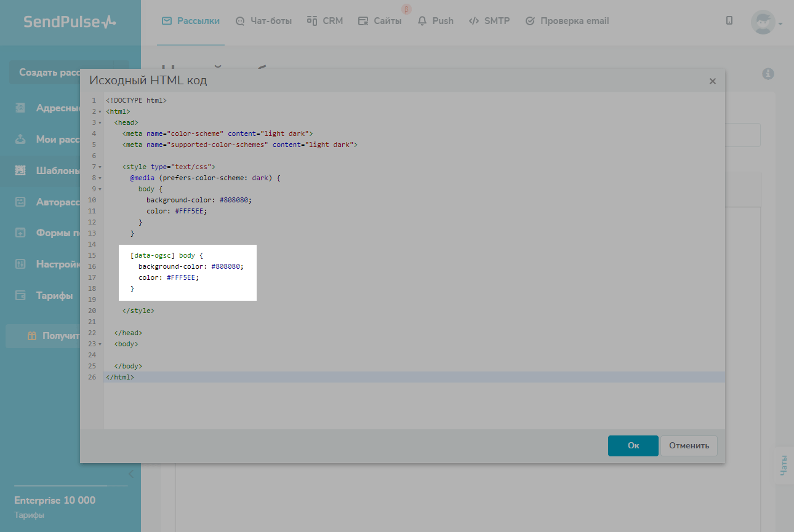794x532 pixels.
Task: Open the Сайты section
Action: coord(380,21)
